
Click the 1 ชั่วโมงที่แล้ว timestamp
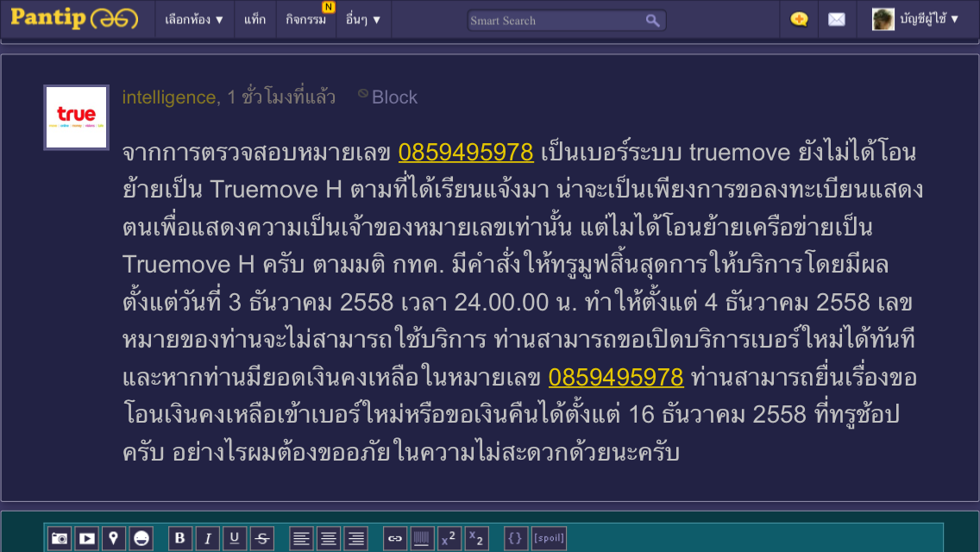(281, 97)
